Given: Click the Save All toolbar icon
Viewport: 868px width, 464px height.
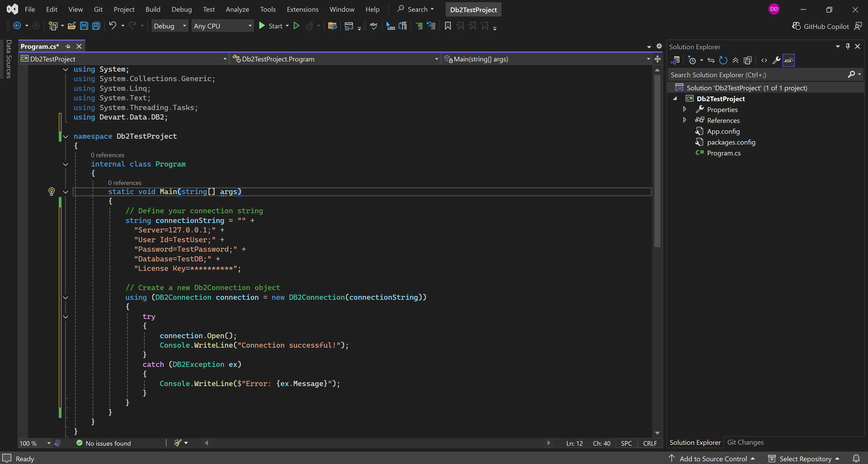Looking at the screenshot, I should pos(96,26).
